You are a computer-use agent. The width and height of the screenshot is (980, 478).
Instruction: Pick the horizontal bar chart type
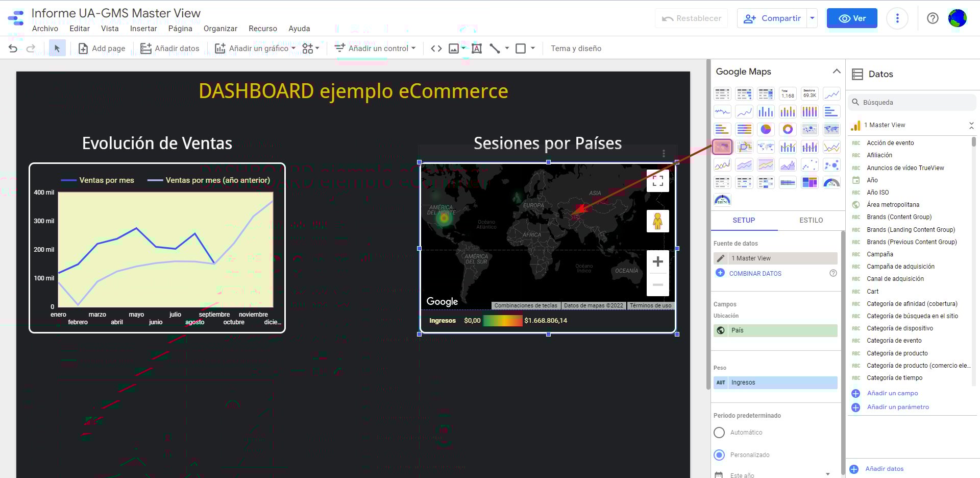point(831,112)
